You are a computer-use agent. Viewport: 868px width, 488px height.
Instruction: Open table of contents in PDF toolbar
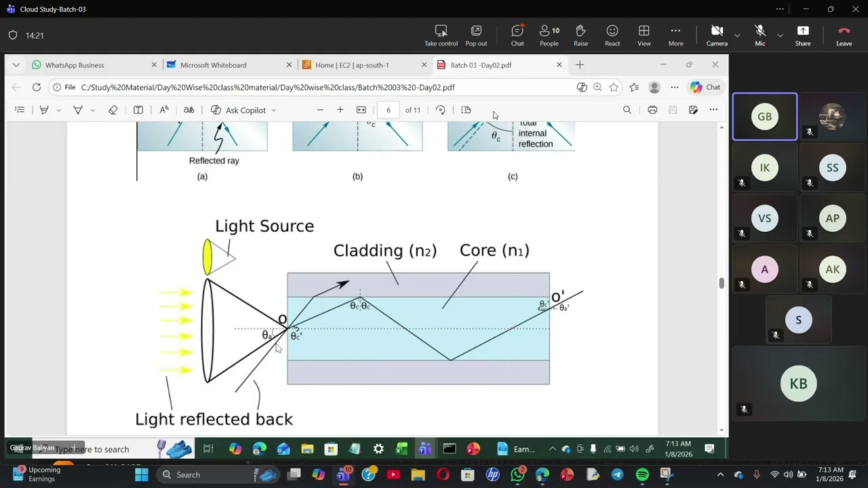pos(20,110)
